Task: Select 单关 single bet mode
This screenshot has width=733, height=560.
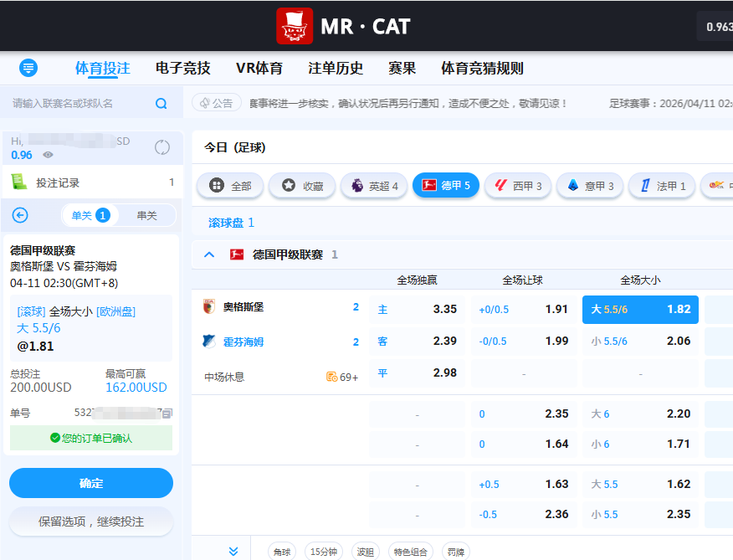Action: (90, 215)
